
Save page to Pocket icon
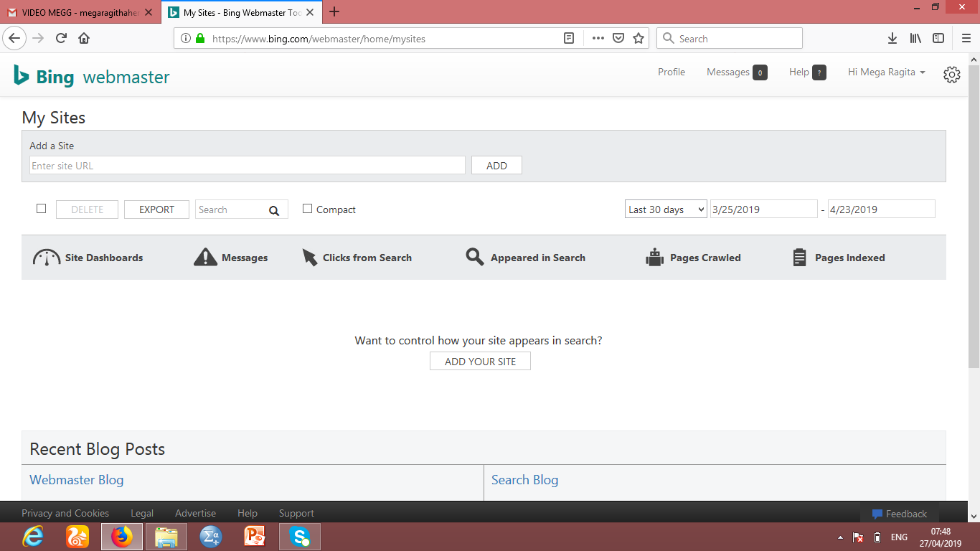click(618, 39)
